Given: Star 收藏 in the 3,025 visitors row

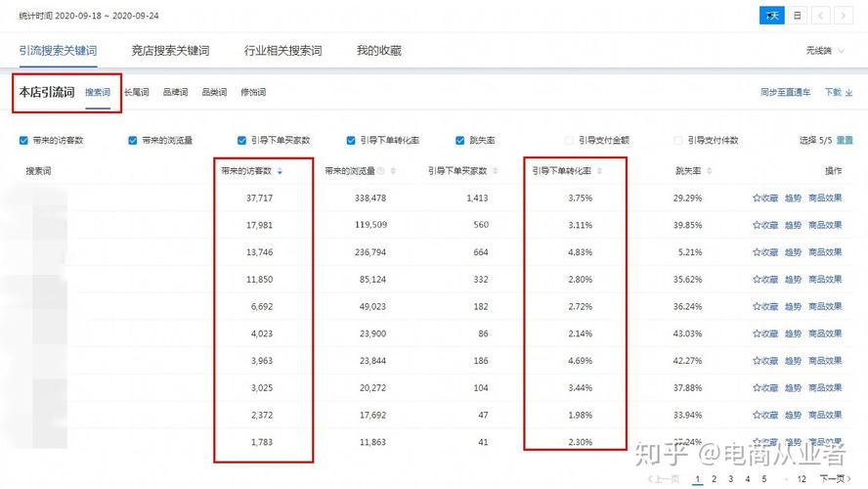Looking at the screenshot, I should click(765, 387).
